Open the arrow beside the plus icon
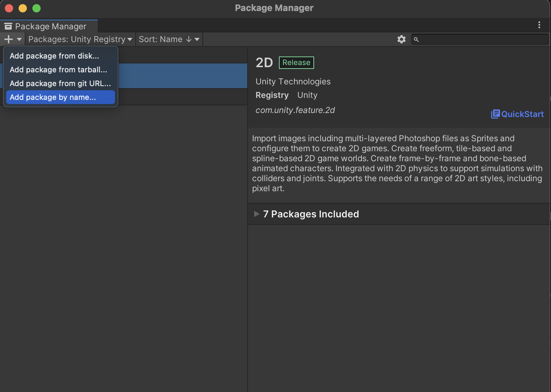The height and width of the screenshot is (392, 551). tap(19, 39)
